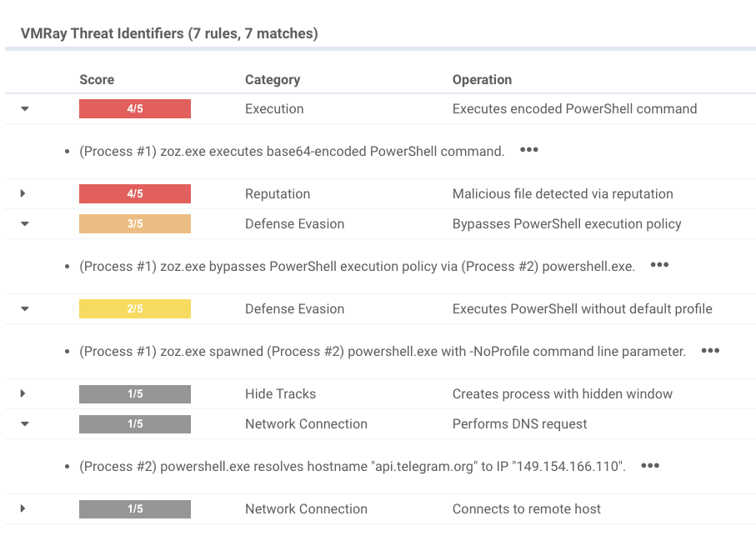
Task: Collapse the Execution rule row
Action: pos(24,108)
